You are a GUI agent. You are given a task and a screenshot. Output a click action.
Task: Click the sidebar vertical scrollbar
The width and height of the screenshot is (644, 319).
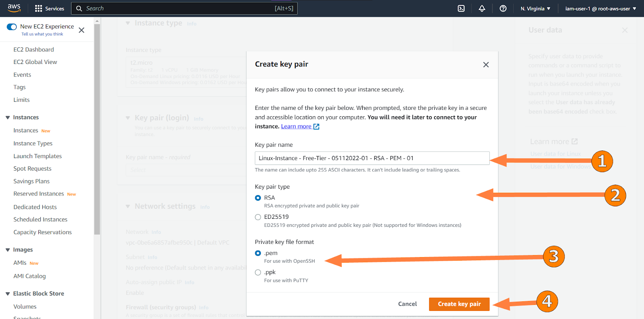click(97, 129)
